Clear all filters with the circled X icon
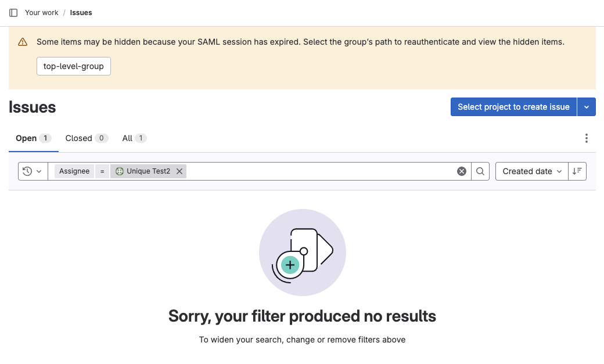 coord(462,171)
